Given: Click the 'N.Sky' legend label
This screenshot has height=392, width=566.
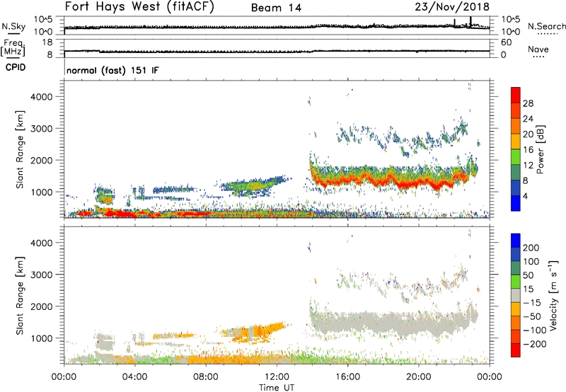Looking at the screenshot, I should pos(13,26).
